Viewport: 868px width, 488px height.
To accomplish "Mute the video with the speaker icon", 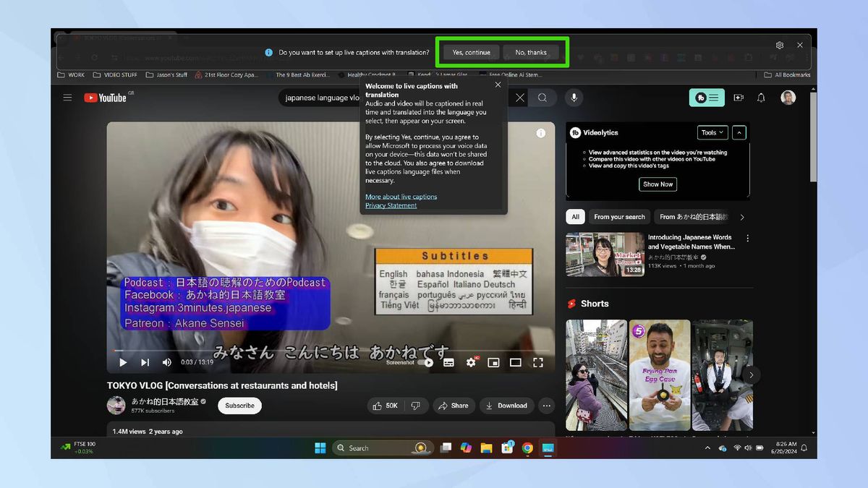I will click(x=166, y=362).
